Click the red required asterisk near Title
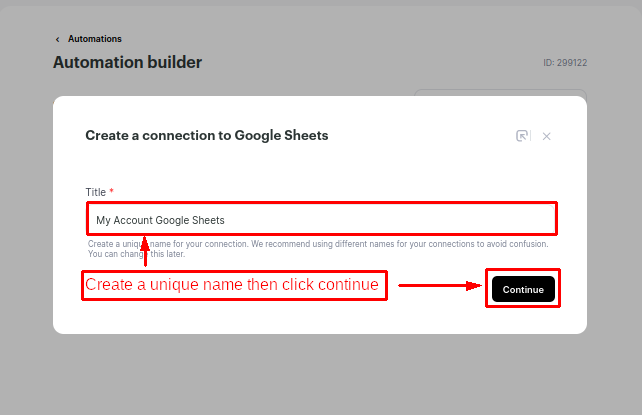This screenshot has height=415, width=642. pos(112,191)
